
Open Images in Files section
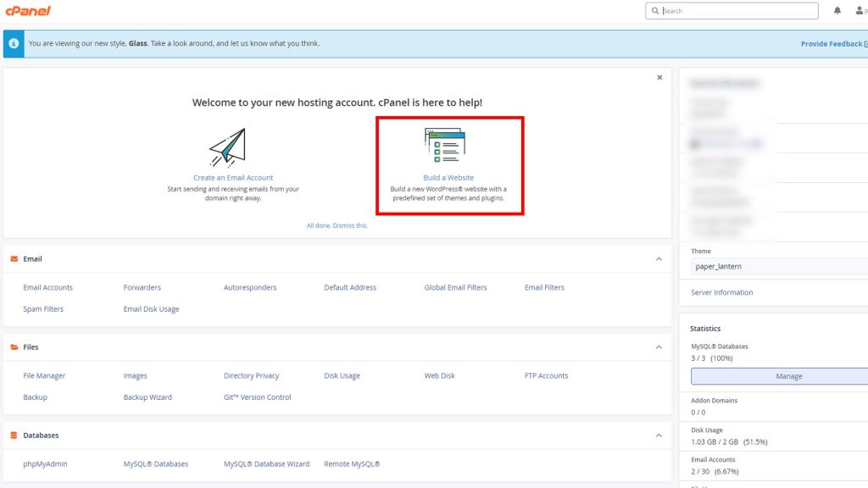coord(135,375)
